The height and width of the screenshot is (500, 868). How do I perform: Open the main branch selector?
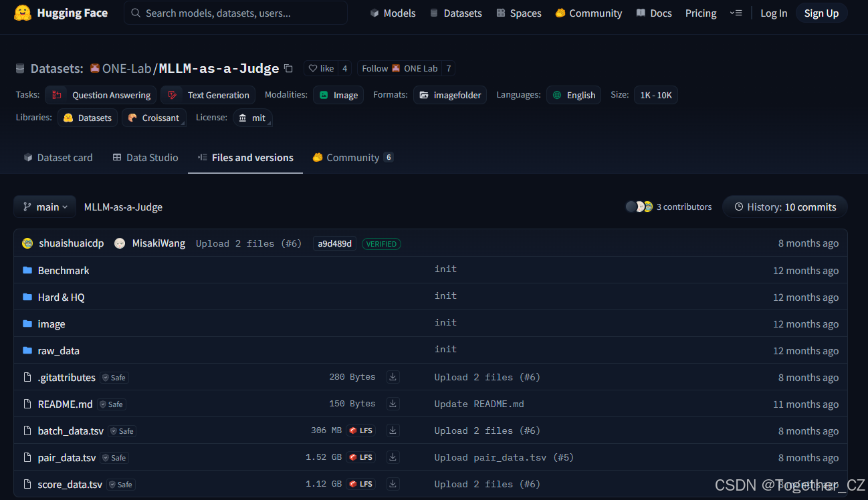44,207
